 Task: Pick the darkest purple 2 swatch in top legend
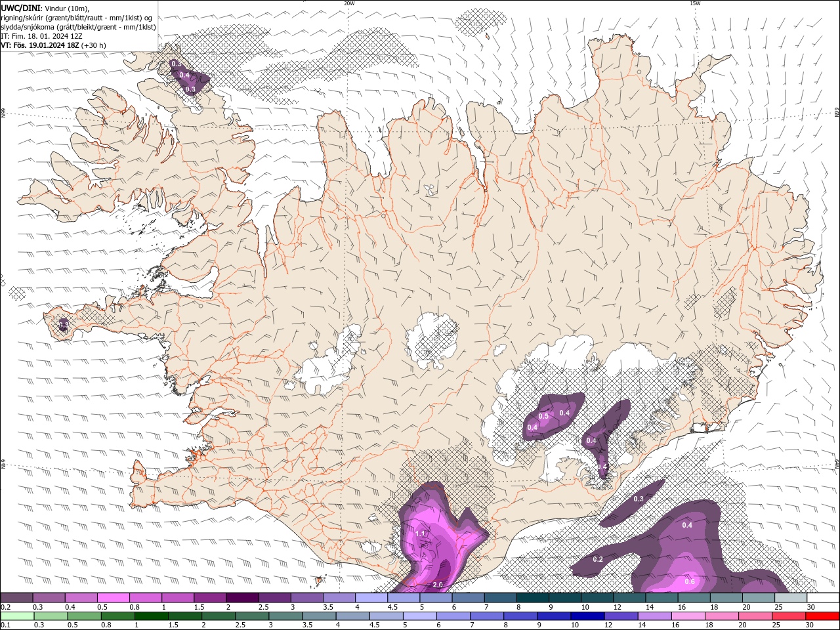pyautogui.click(x=243, y=598)
